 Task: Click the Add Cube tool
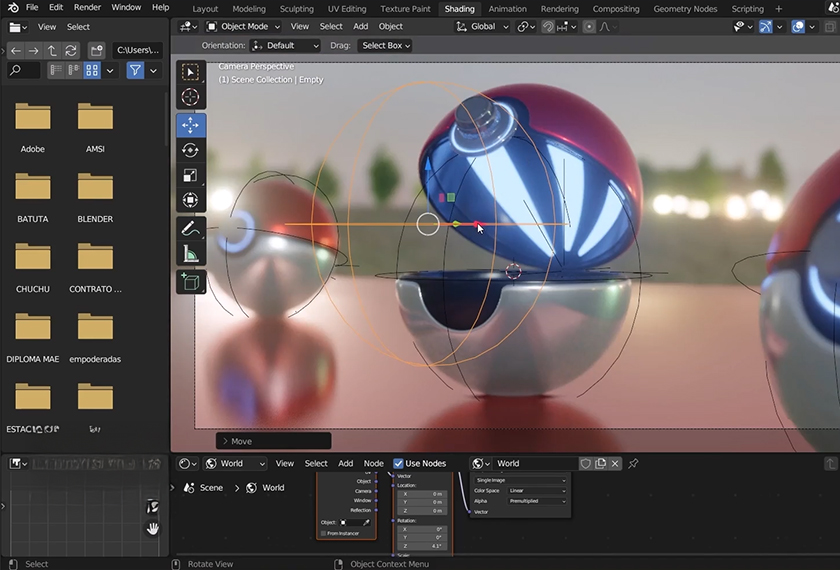tap(191, 283)
